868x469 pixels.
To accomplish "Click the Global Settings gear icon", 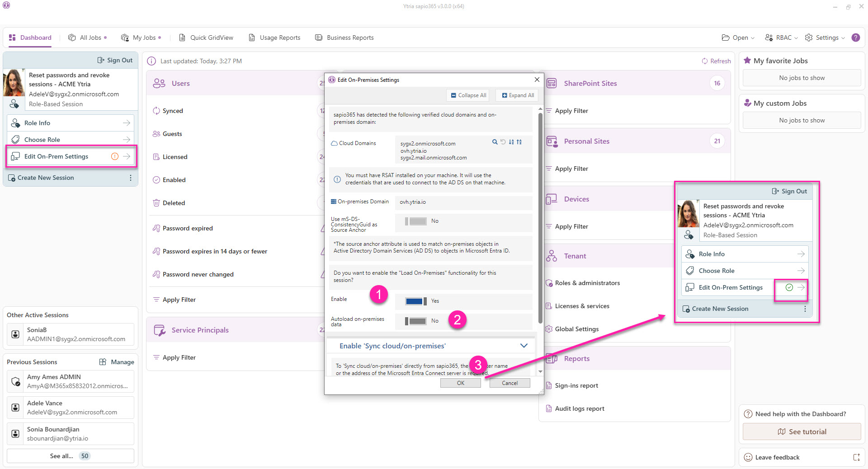I will point(549,329).
